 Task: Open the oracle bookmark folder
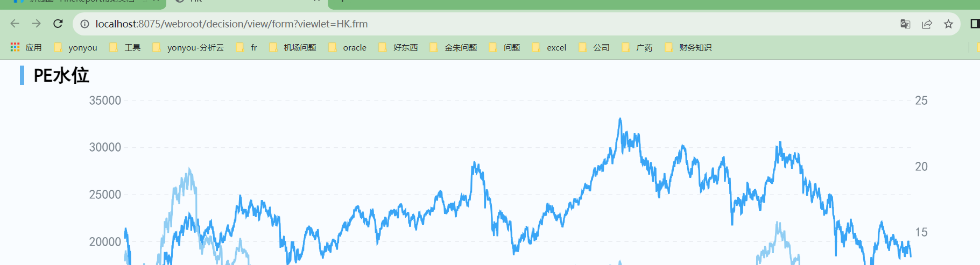(348, 47)
